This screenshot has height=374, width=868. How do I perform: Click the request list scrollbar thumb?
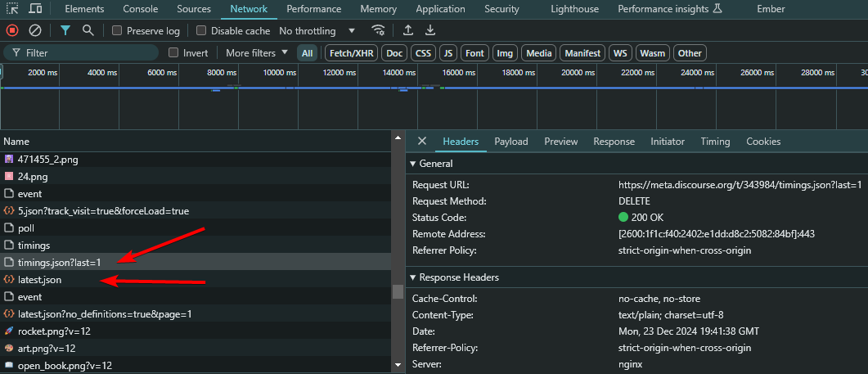398,291
